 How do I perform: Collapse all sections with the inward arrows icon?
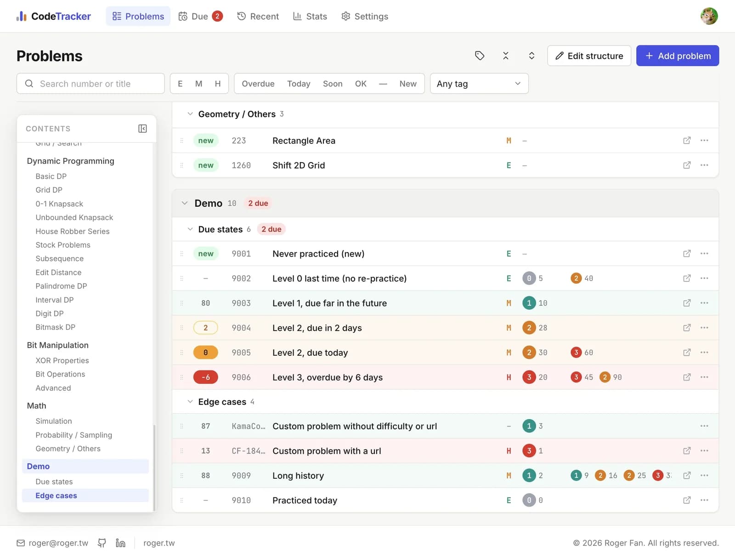[506, 56]
